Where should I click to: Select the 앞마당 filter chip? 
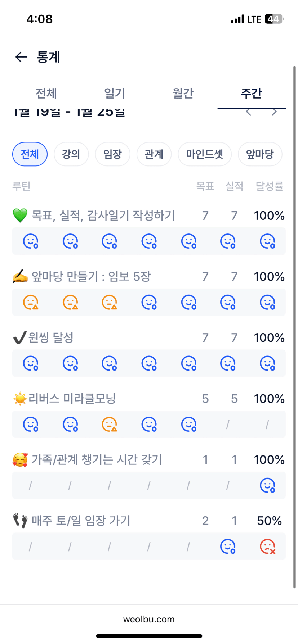pyautogui.click(x=260, y=154)
